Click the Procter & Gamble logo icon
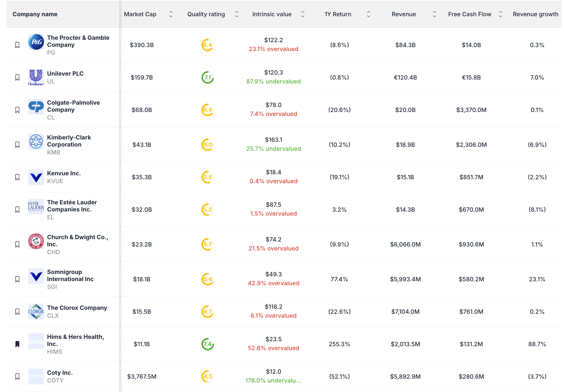 tap(36, 42)
